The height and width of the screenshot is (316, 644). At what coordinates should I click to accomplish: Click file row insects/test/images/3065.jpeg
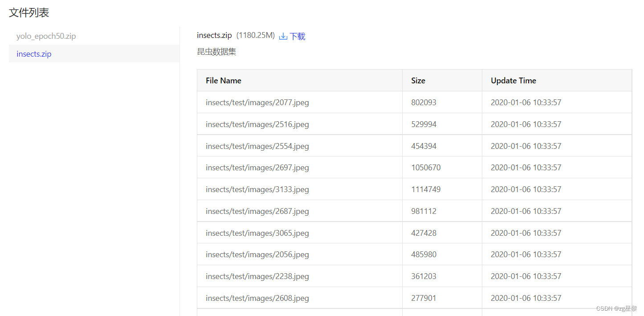coord(414,233)
